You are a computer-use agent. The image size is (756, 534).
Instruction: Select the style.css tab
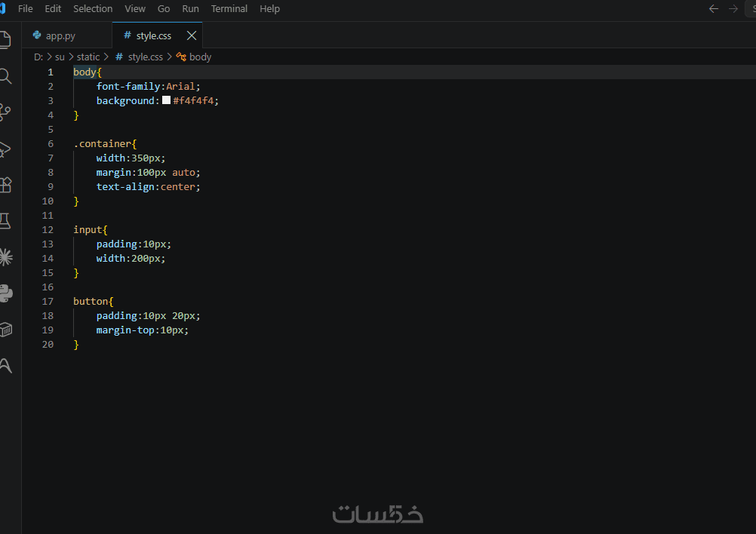click(157, 35)
